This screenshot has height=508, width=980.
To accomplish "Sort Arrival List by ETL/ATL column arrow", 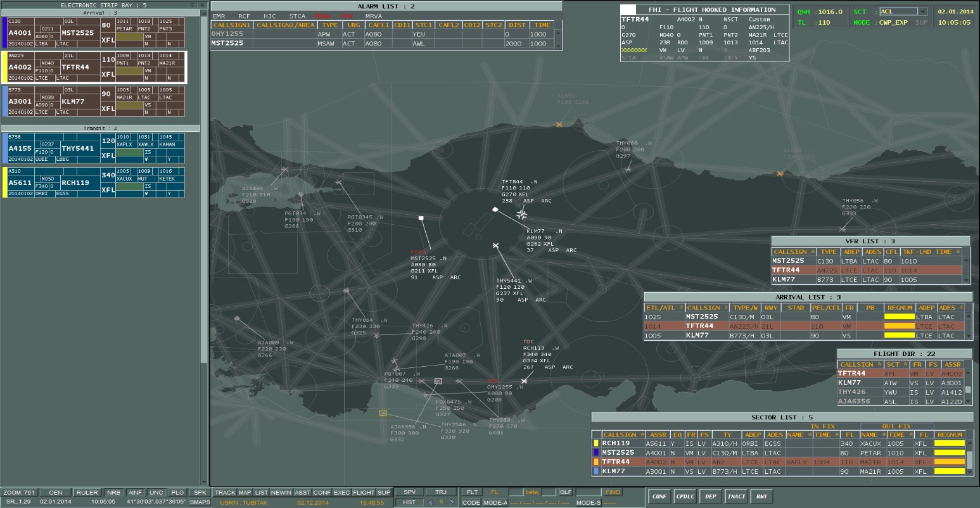I will click(682, 308).
